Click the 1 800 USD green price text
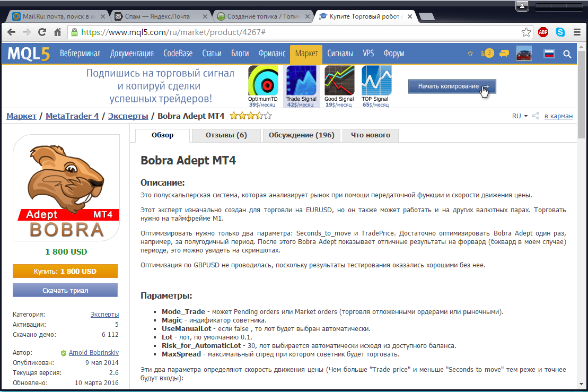 pyautogui.click(x=66, y=252)
